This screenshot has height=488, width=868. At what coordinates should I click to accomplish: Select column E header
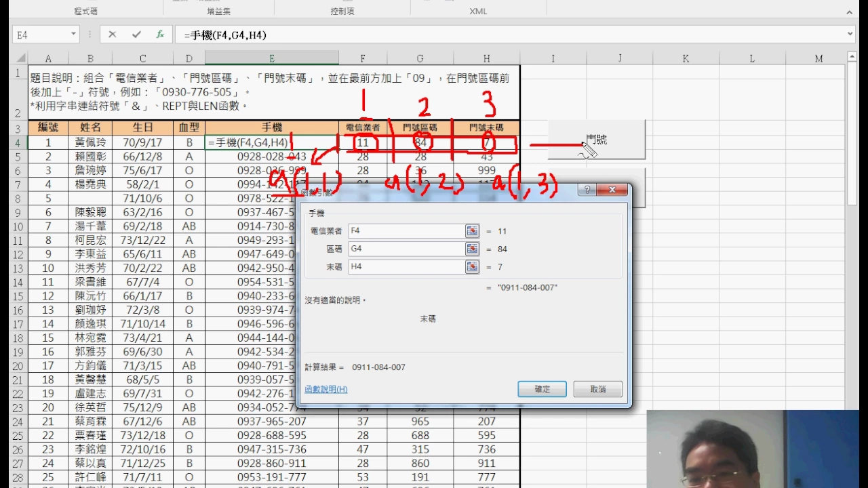[272, 58]
